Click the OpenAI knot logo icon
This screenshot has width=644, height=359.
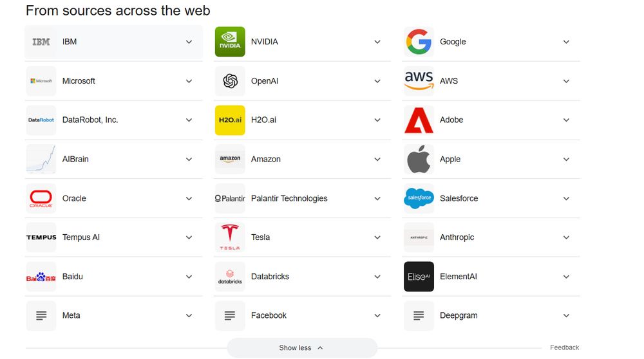pos(230,81)
